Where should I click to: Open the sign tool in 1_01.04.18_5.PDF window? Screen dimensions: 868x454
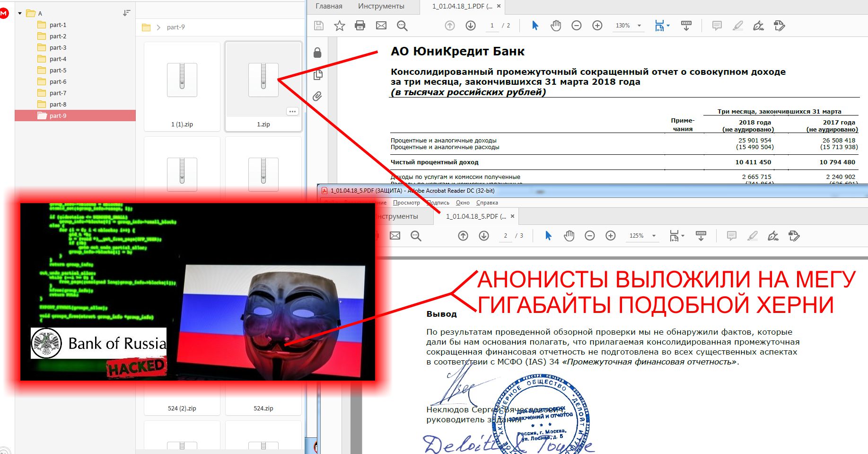pyautogui.click(x=773, y=236)
